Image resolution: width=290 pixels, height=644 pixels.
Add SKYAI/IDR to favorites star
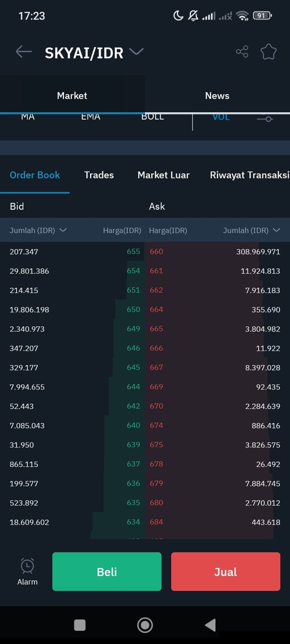click(268, 52)
